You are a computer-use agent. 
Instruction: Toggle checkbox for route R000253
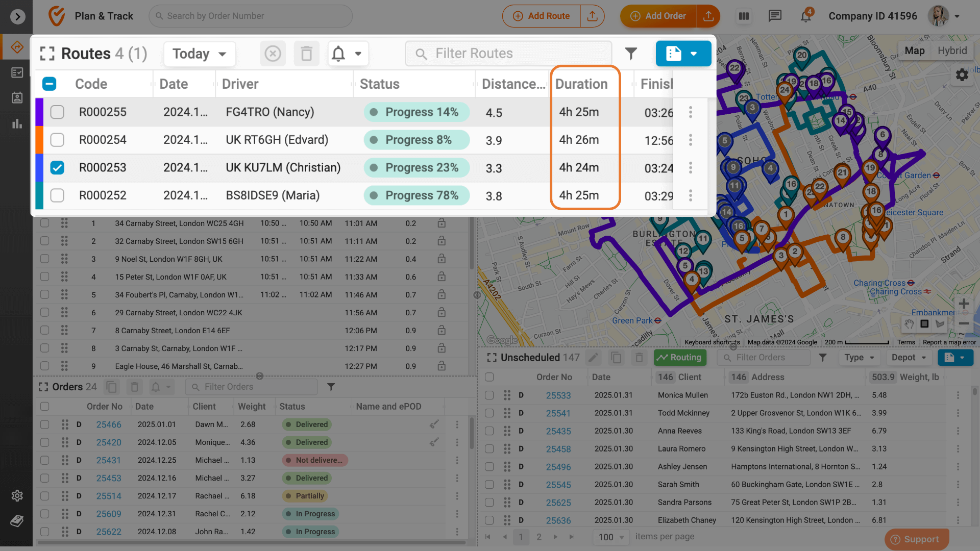(x=58, y=167)
